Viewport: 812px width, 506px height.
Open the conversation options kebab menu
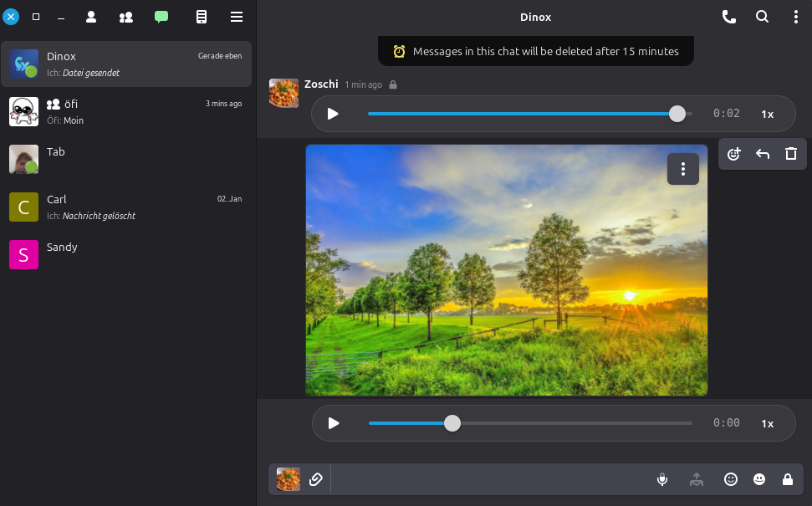point(796,17)
